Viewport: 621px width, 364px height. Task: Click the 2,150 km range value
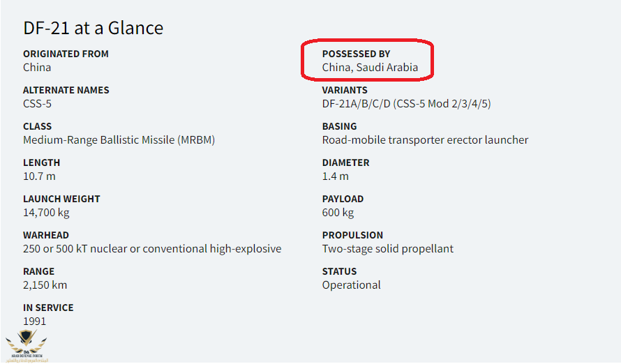click(x=45, y=285)
